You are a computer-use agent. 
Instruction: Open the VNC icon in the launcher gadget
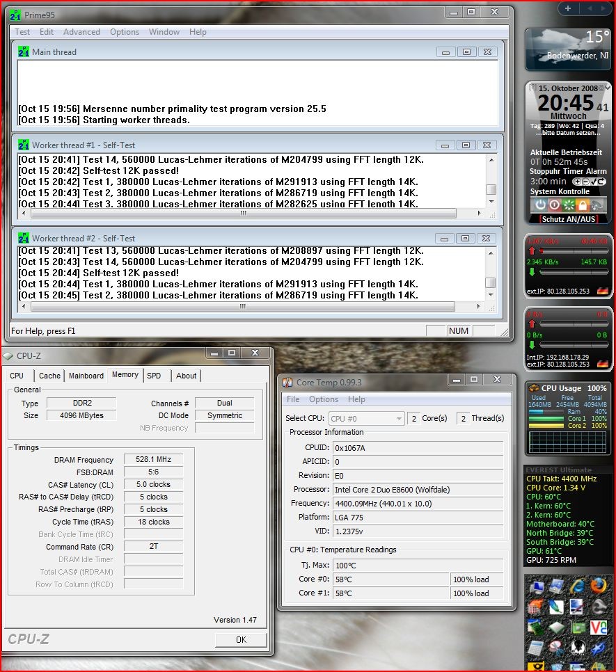(x=599, y=628)
